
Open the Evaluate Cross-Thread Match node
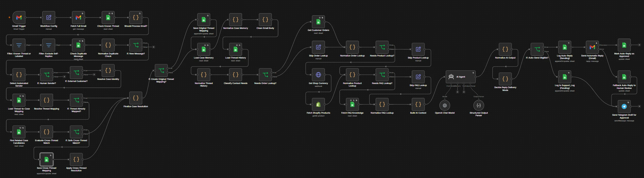tap(46, 132)
